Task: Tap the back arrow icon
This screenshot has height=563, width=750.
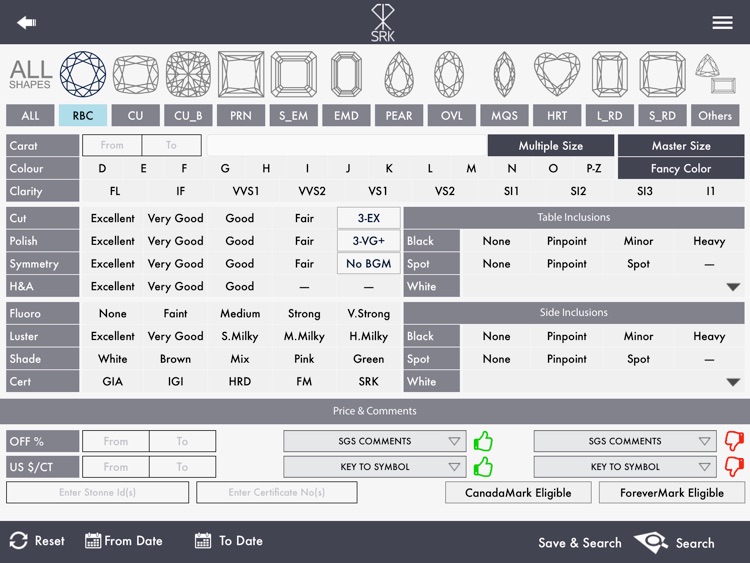Action: (x=27, y=22)
